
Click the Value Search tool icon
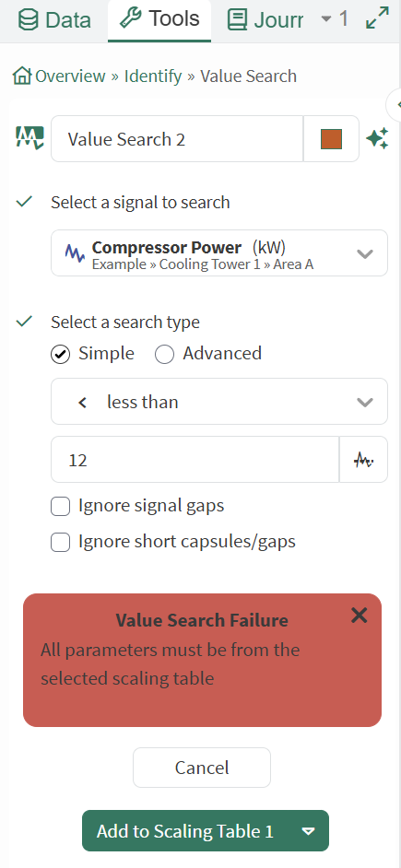point(29,138)
